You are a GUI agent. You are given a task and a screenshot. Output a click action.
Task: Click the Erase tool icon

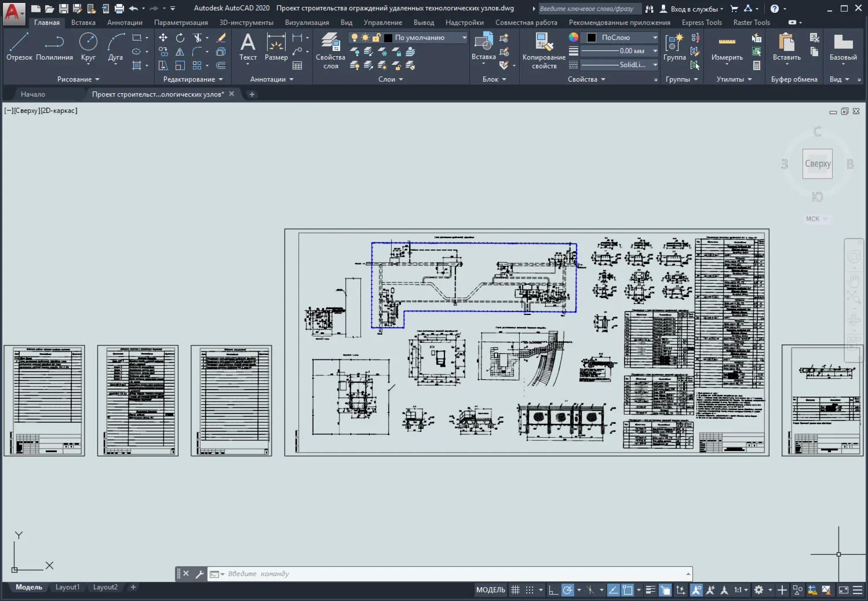tap(221, 38)
